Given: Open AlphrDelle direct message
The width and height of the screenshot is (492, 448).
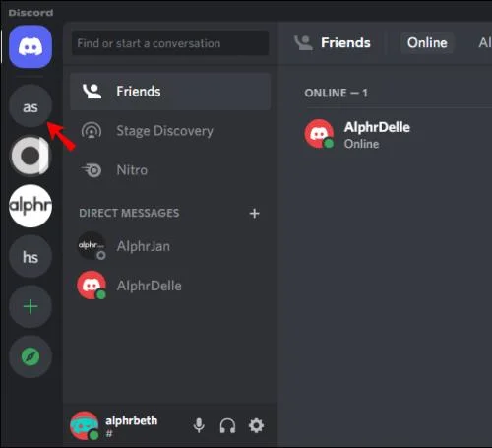Looking at the screenshot, I should coord(170,286).
